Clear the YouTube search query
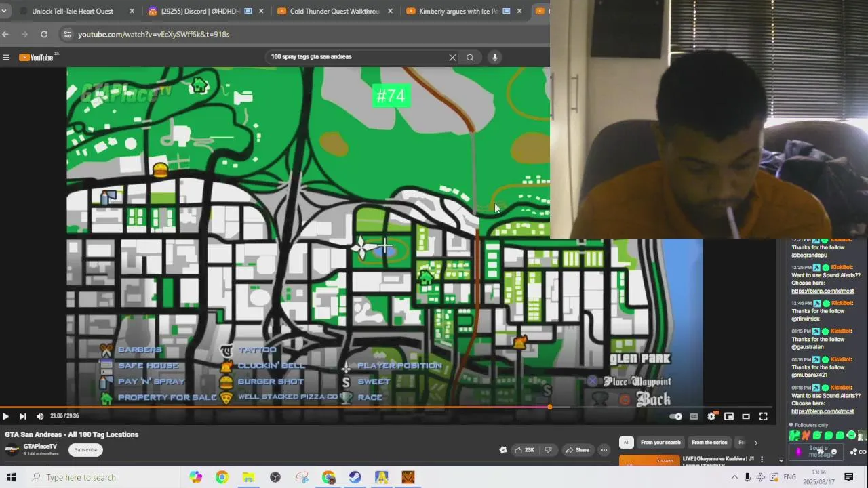 point(452,57)
